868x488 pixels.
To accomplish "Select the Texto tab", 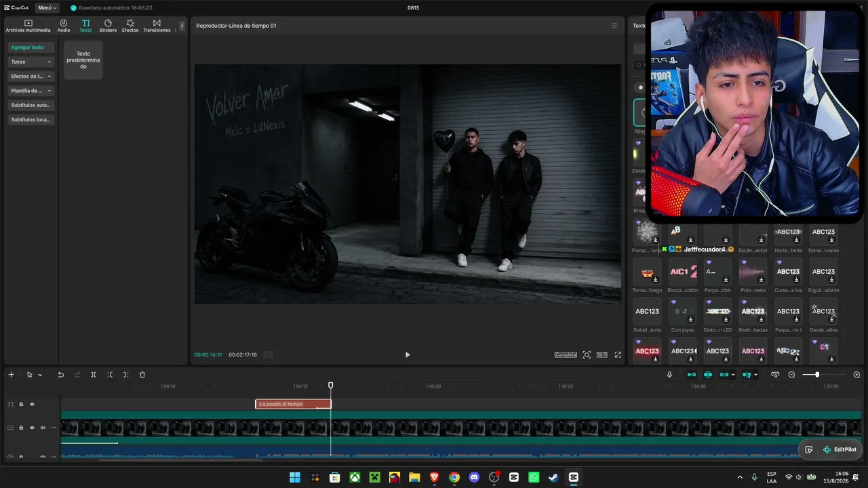I will click(85, 26).
